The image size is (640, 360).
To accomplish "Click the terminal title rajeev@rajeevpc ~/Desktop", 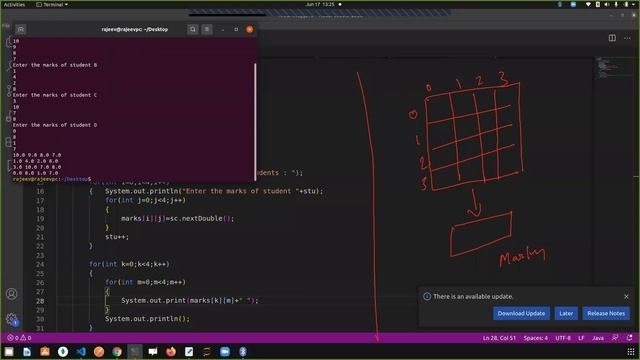I will tap(135, 29).
